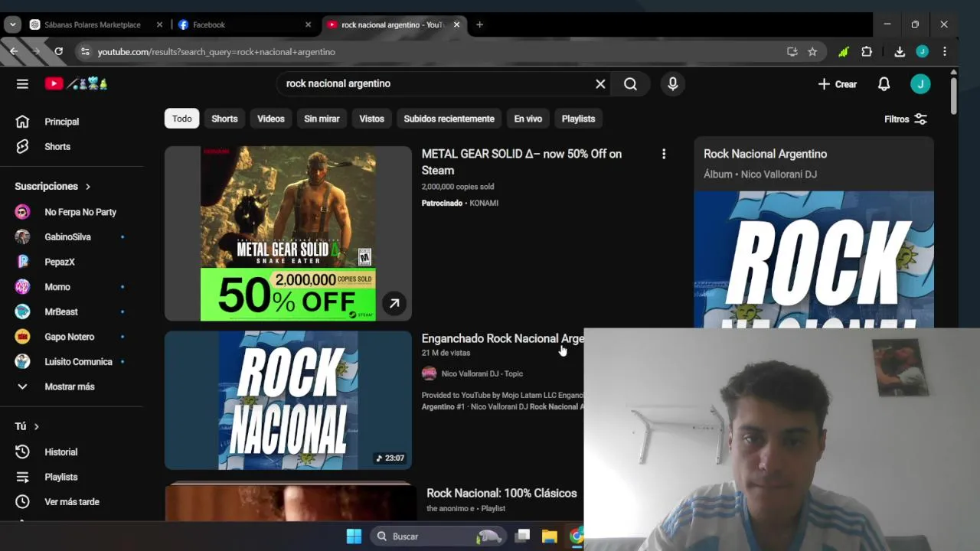Select the Todo filter chip

(182, 119)
